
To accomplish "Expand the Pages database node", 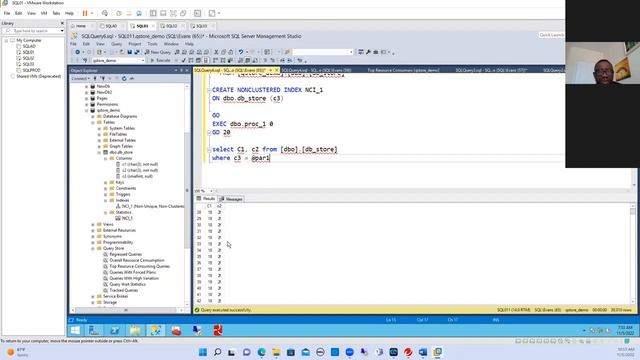I will coord(87,98).
